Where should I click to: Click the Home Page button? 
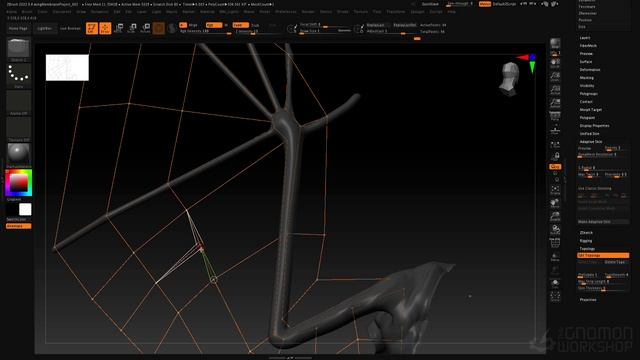click(18, 29)
